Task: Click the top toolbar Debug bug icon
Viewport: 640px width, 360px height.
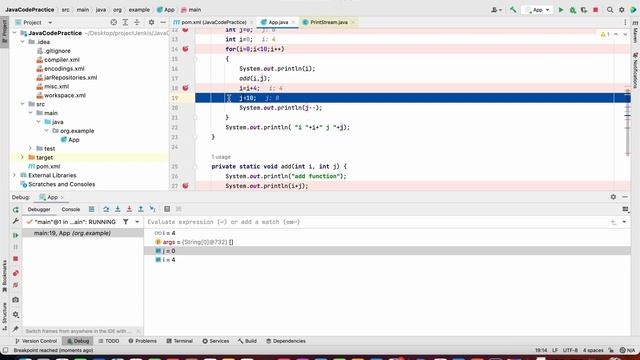Action: tap(573, 9)
